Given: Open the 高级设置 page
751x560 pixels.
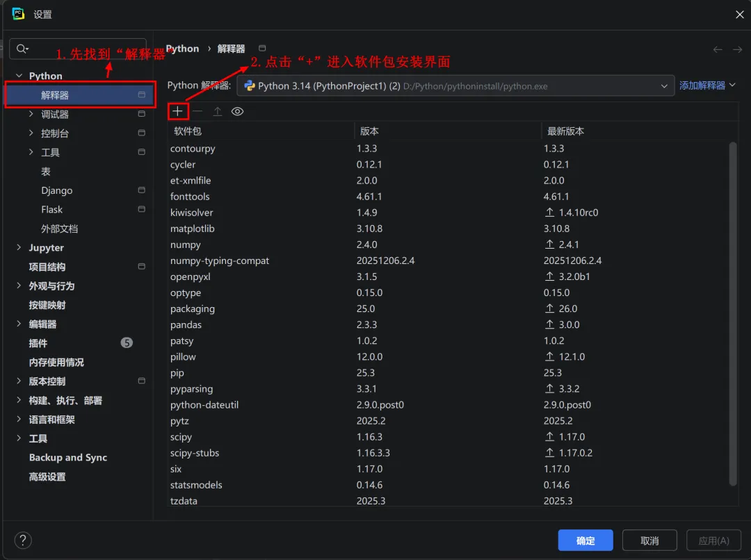Looking at the screenshot, I should tap(47, 477).
